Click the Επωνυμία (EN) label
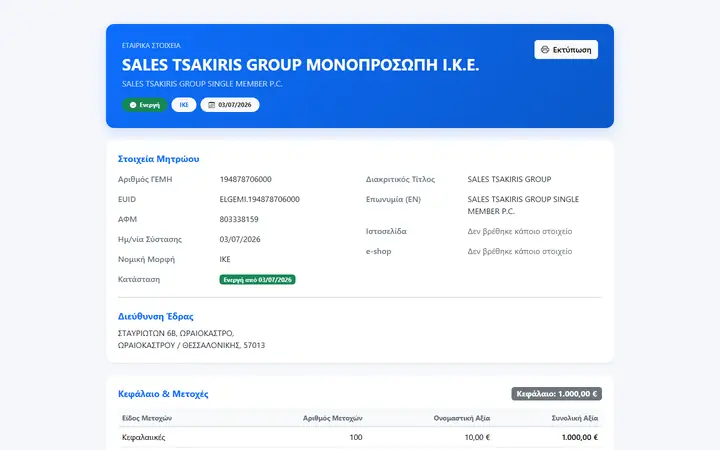 point(393,199)
